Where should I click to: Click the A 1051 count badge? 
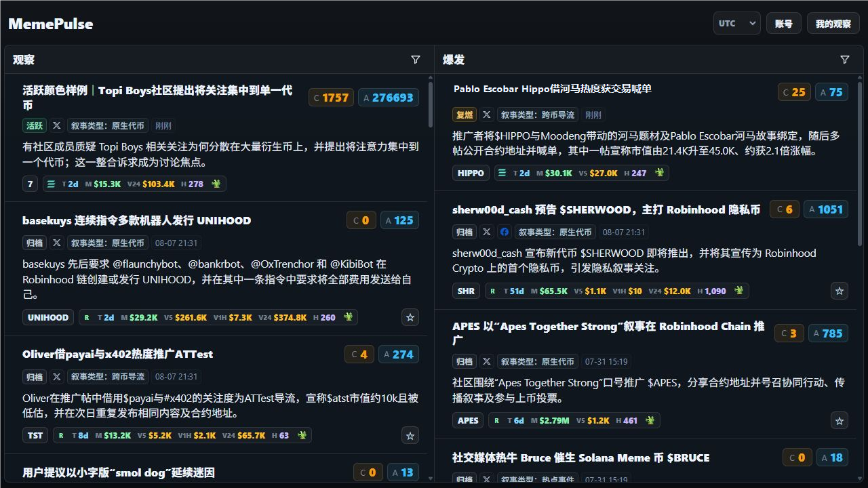click(826, 209)
